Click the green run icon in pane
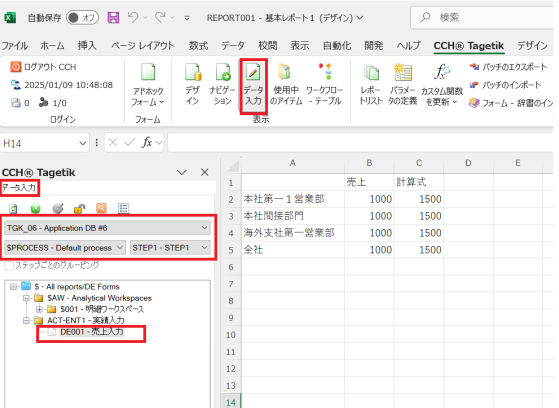This screenshot has width=559, height=408. pos(35,208)
